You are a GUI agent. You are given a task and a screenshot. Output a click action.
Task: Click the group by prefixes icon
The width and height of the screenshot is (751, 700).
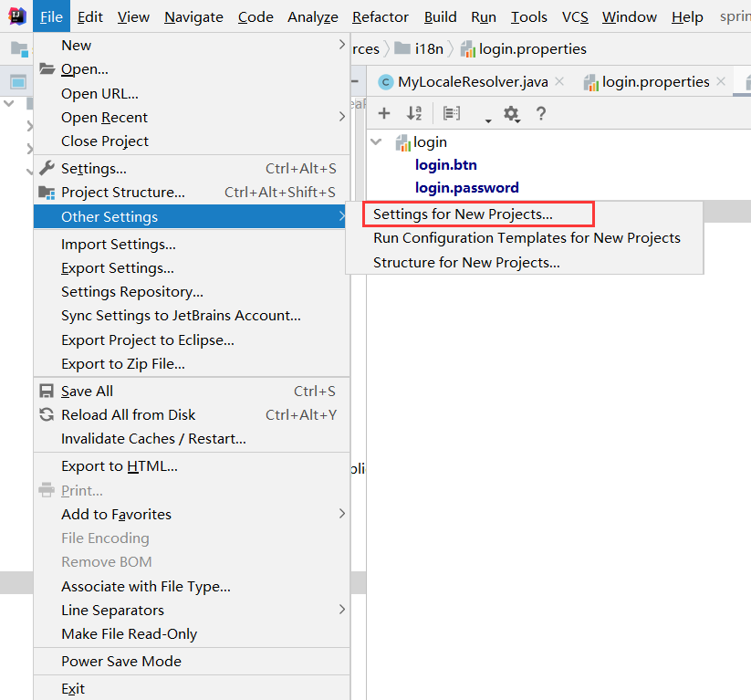point(451,113)
